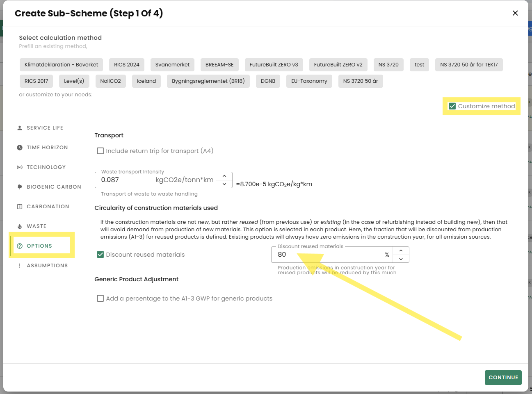Viewport: 532px width, 394px height.
Task: Click the Discount reused materials value field
Action: pos(328,255)
